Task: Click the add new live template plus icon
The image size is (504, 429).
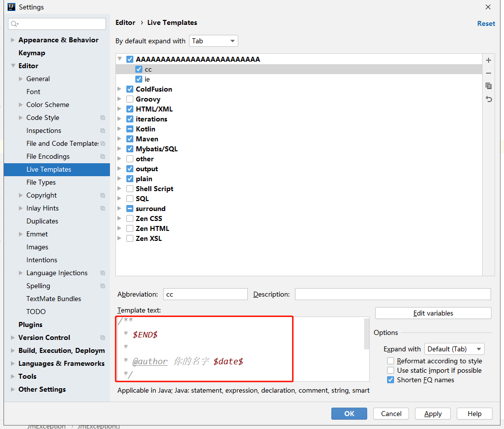Action: pyautogui.click(x=488, y=60)
